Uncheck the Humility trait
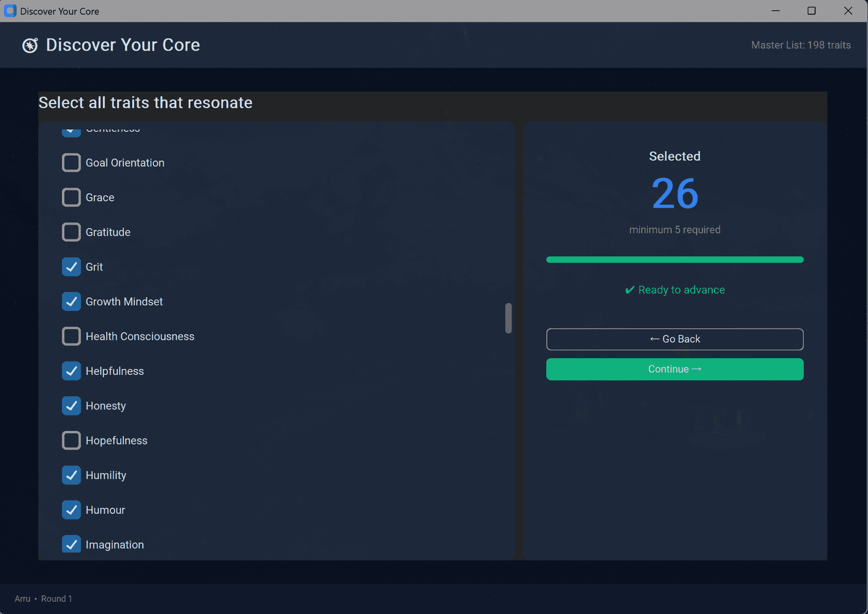This screenshot has width=868, height=614. [71, 475]
